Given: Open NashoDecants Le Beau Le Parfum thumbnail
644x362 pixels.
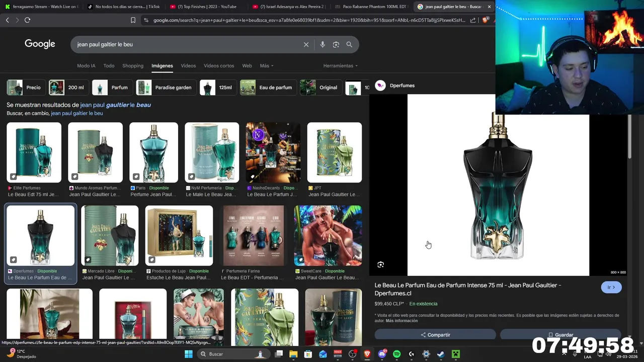Looking at the screenshot, I should (x=273, y=152).
